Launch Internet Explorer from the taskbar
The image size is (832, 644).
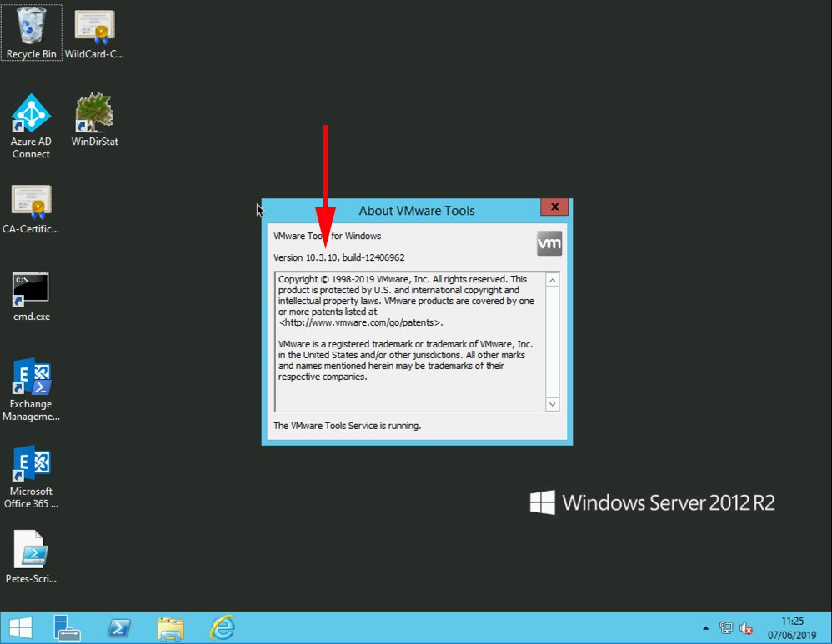coord(223,628)
